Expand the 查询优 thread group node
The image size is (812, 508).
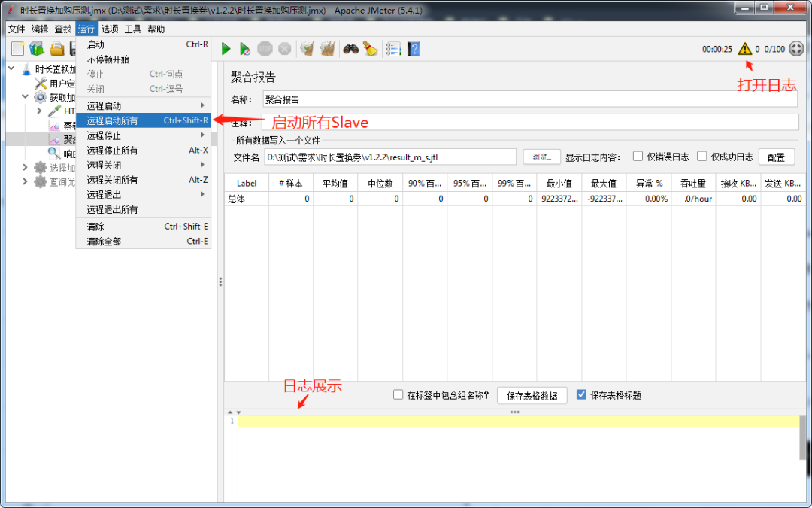(25, 181)
